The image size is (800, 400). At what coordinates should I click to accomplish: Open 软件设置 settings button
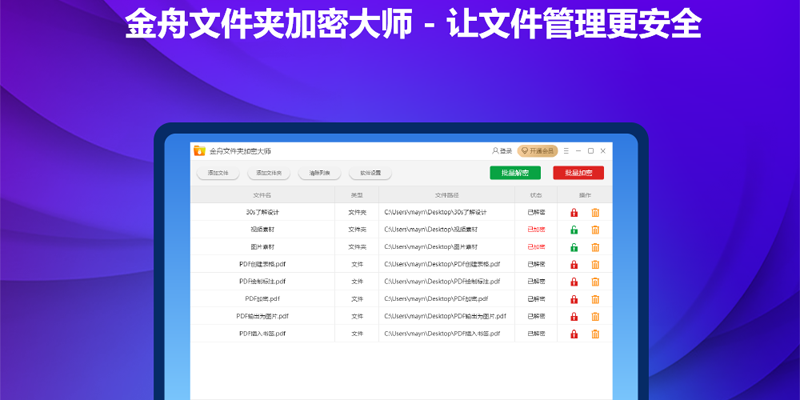point(370,173)
